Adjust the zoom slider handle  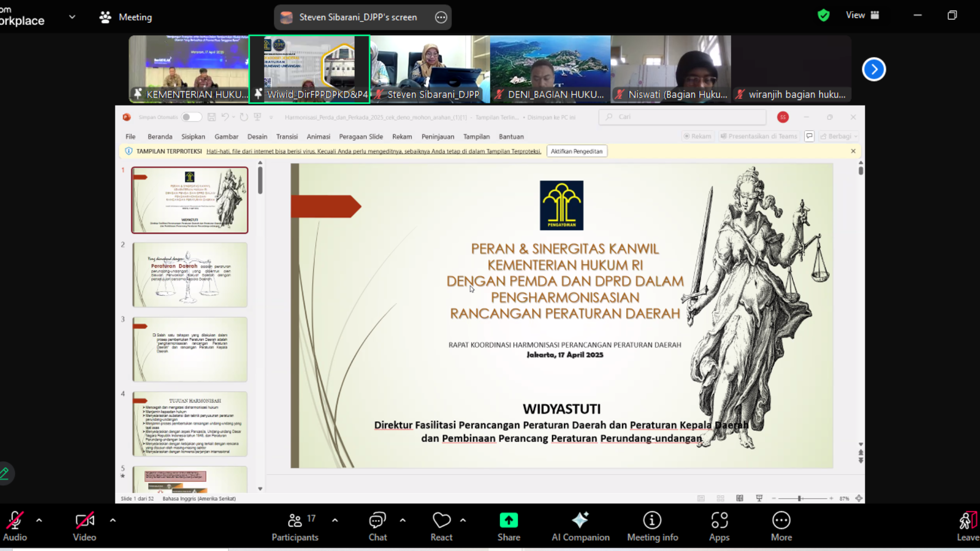point(799,498)
